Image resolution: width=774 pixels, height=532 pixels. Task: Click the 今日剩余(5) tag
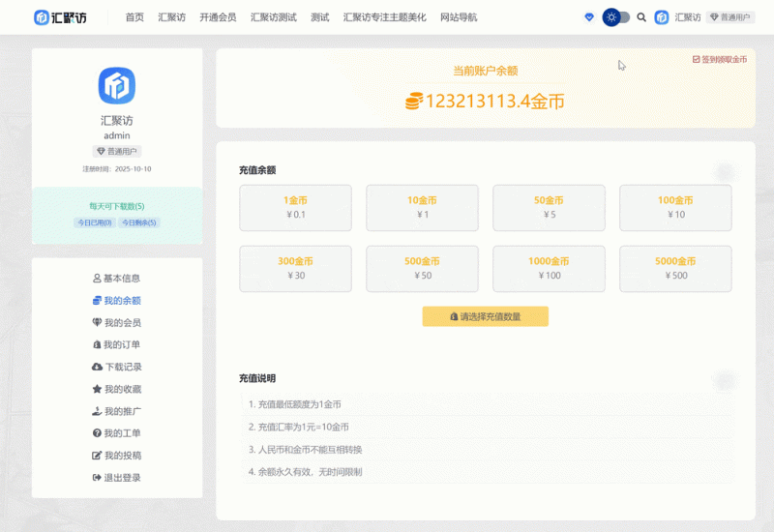coord(139,222)
